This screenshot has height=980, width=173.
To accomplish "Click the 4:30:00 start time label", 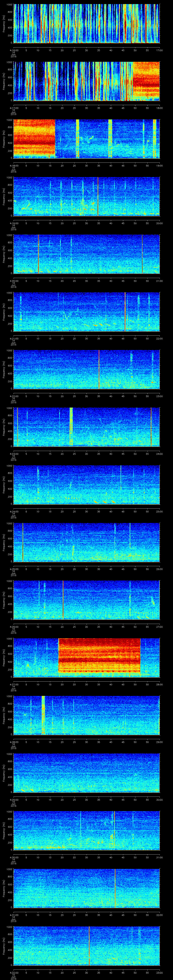I will (x=14, y=857).
